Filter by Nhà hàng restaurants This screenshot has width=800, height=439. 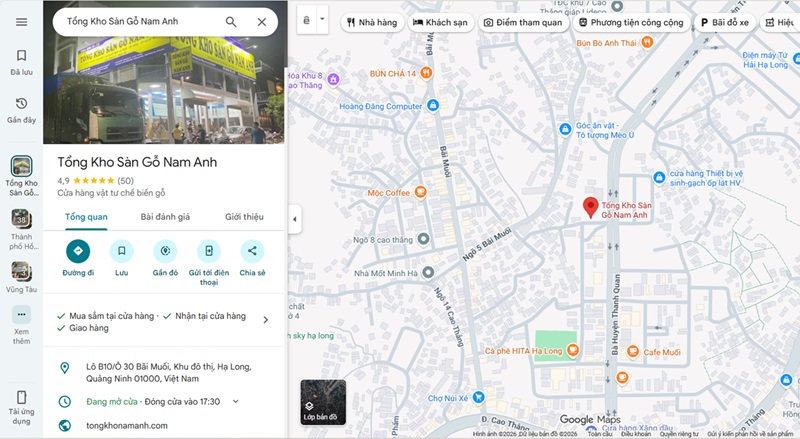tap(372, 22)
